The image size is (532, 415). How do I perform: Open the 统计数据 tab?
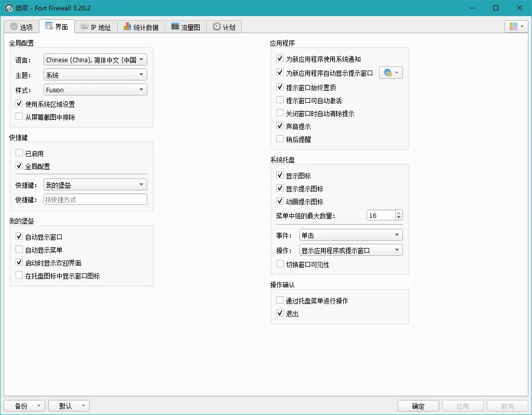coord(141,27)
